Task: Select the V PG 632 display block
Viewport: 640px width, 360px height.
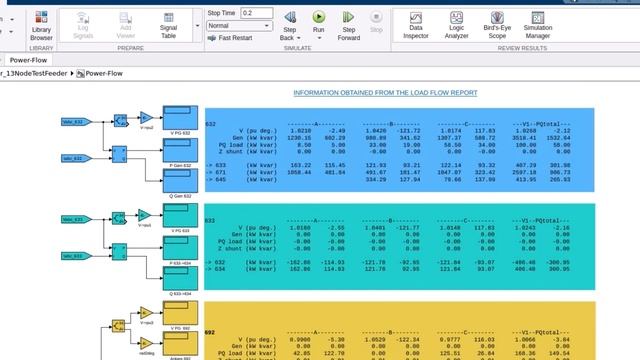Action: point(180,118)
